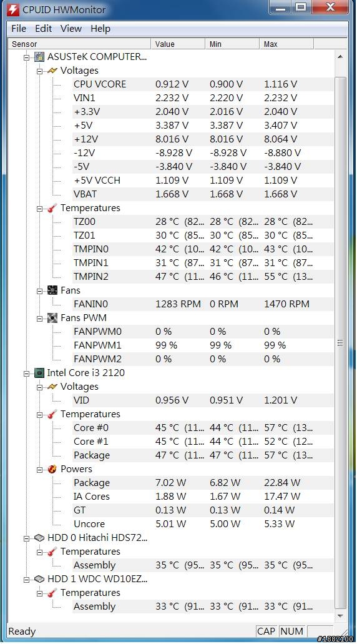
Task: Click the CPU Voltages lightning icon
Action: (x=52, y=387)
